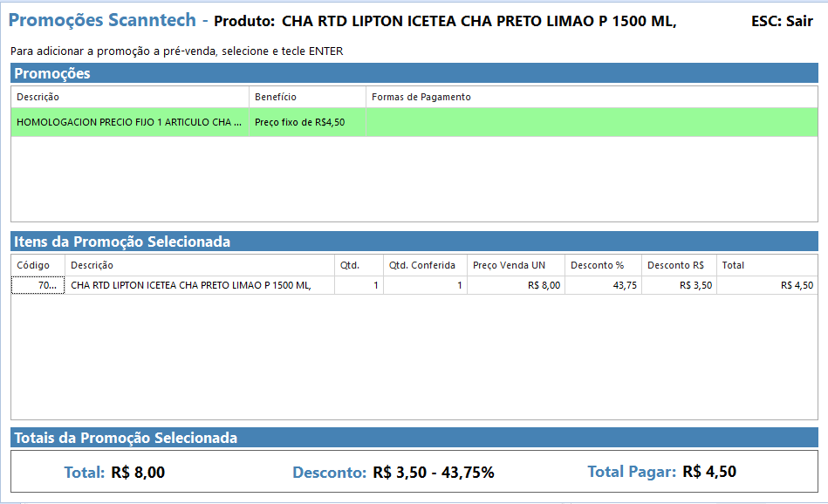This screenshot has height=504, width=828.
Task: Click the ESC: Sair exit label
Action: (x=781, y=21)
